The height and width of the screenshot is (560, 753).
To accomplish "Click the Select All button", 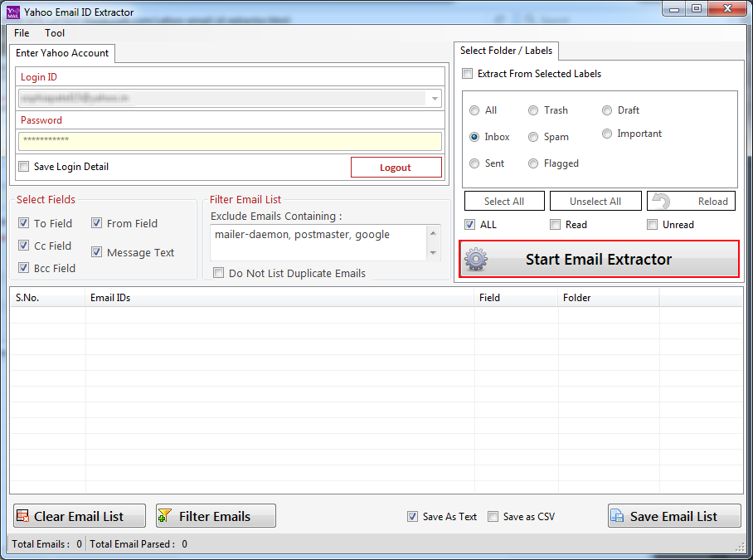I will pos(504,201).
